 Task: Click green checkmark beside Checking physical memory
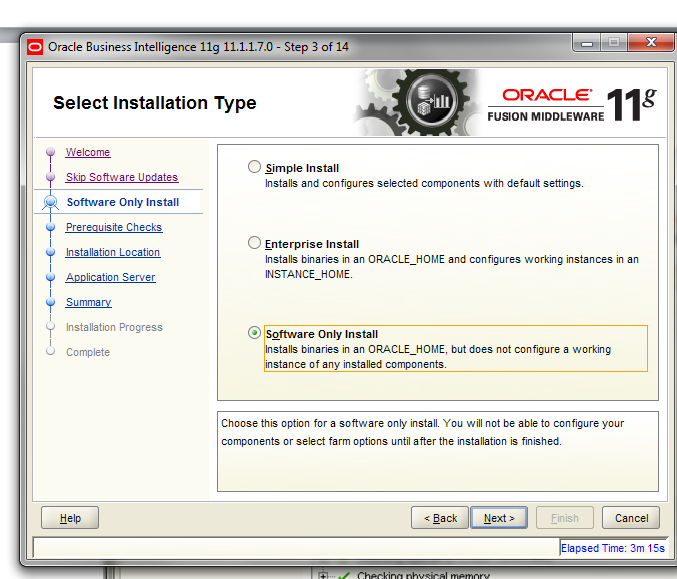344,576
